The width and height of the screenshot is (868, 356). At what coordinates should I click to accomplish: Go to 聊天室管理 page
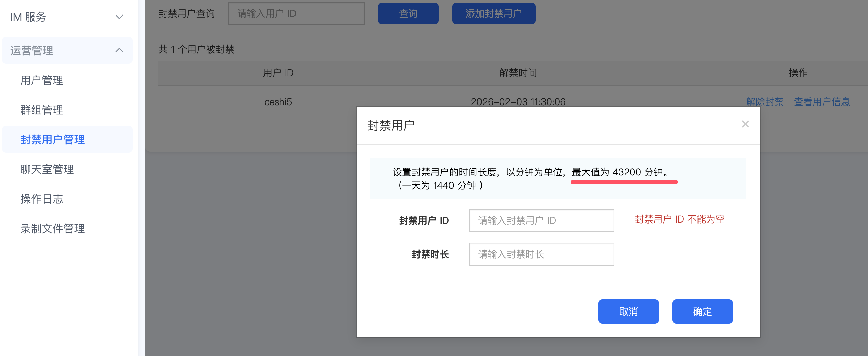47,169
